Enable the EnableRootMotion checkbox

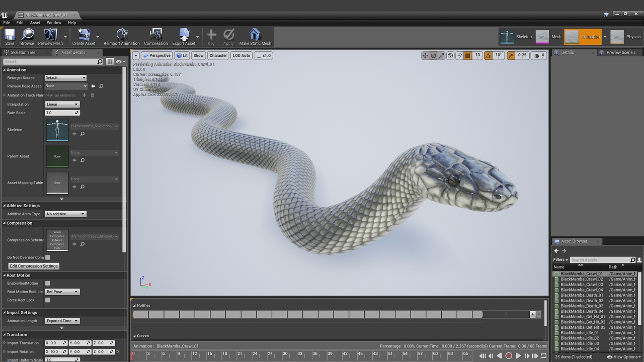tap(48, 284)
